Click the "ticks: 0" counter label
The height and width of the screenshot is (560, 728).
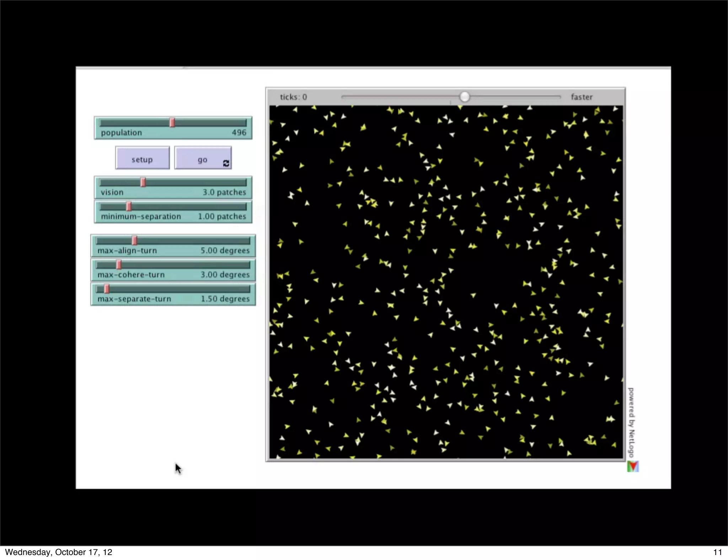point(293,97)
